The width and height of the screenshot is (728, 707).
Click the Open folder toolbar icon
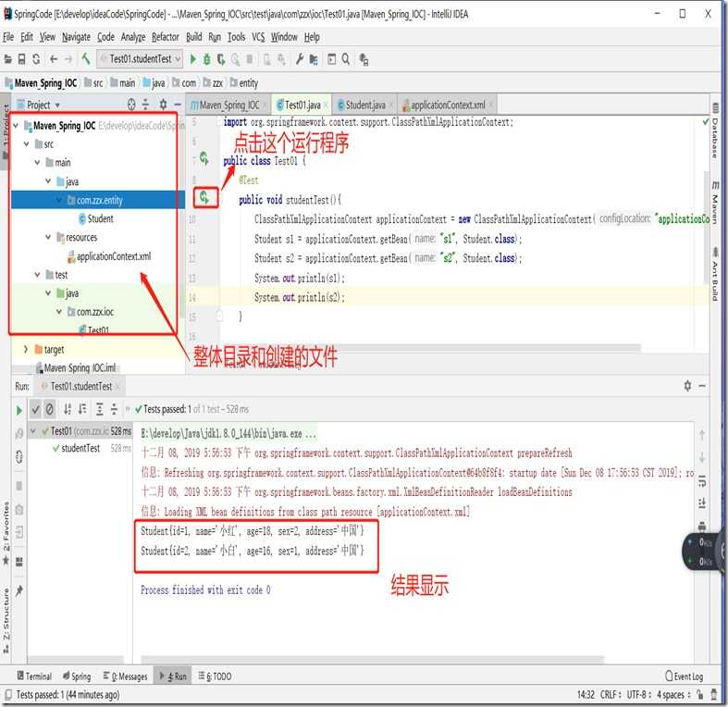[7, 59]
